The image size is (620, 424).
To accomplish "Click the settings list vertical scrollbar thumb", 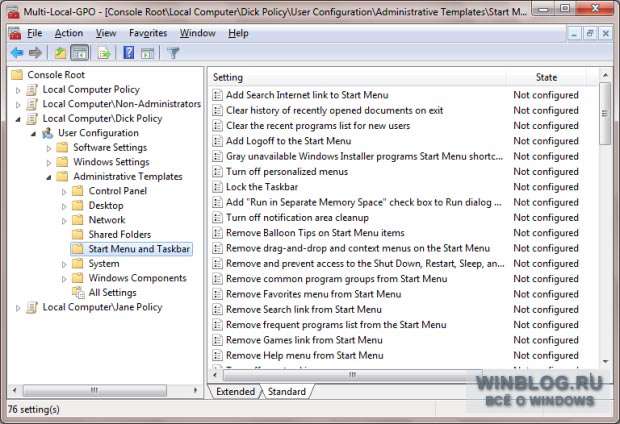I will (x=605, y=114).
